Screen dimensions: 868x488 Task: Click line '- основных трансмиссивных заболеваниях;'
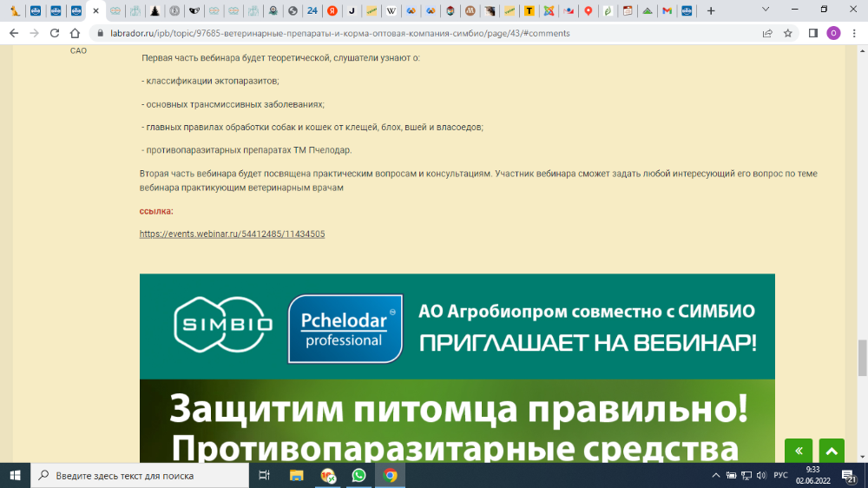[x=233, y=104]
